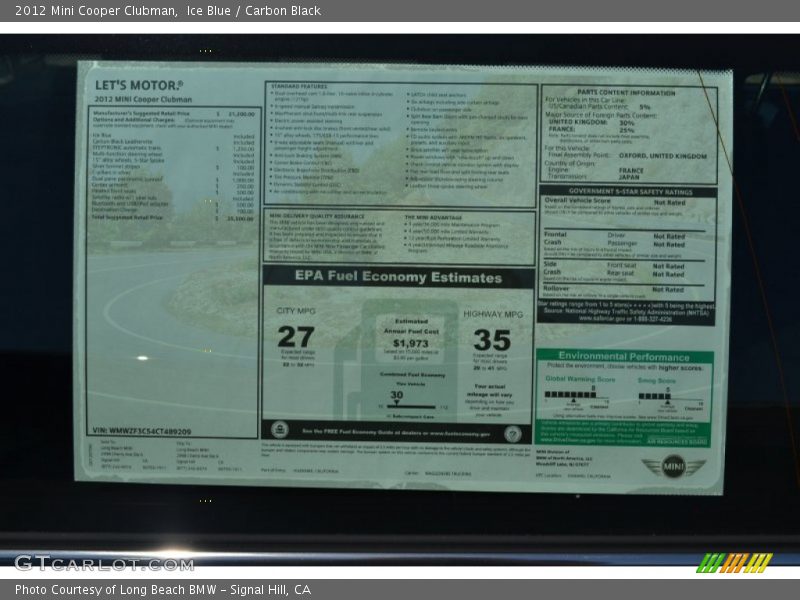This screenshot has height=600, width=800.
Task: Click the city MPG value 27
Action: pyautogui.click(x=296, y=337)
